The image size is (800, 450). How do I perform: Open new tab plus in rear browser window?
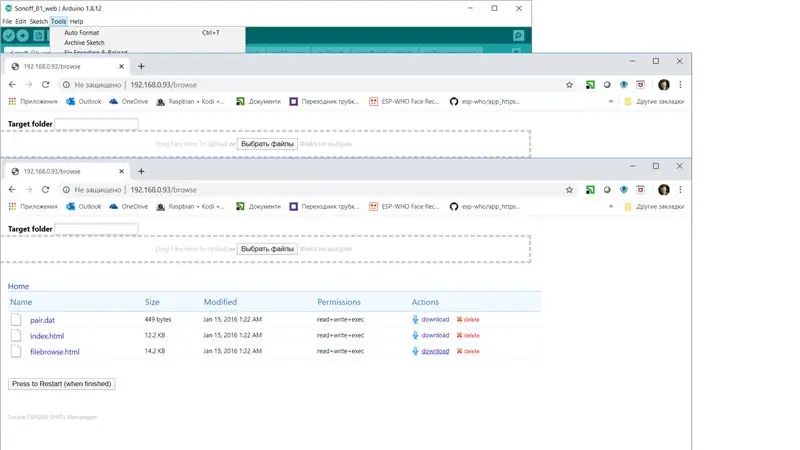point(141,66)
